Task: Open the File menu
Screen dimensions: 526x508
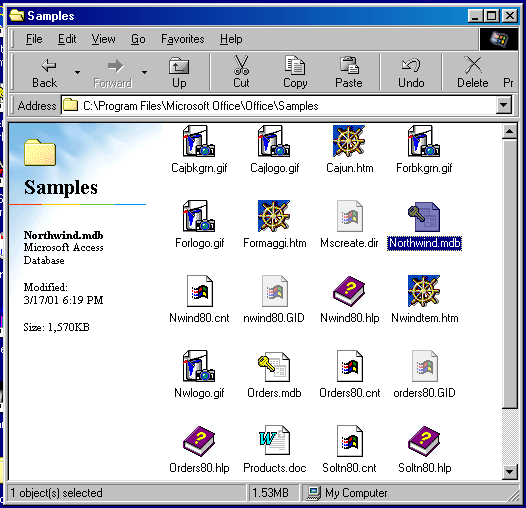Action: click(34, 39)
